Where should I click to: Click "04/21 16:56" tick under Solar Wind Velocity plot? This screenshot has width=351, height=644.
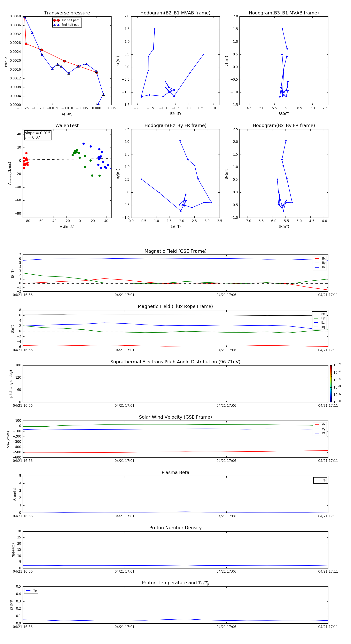click(23, 461)
